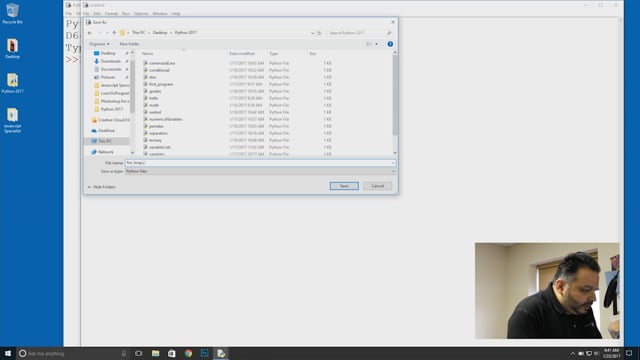The width and height of the screenshot is (640, 360).
Task: Open the Format menu in the editor window
Action: [x=111, y=13]
